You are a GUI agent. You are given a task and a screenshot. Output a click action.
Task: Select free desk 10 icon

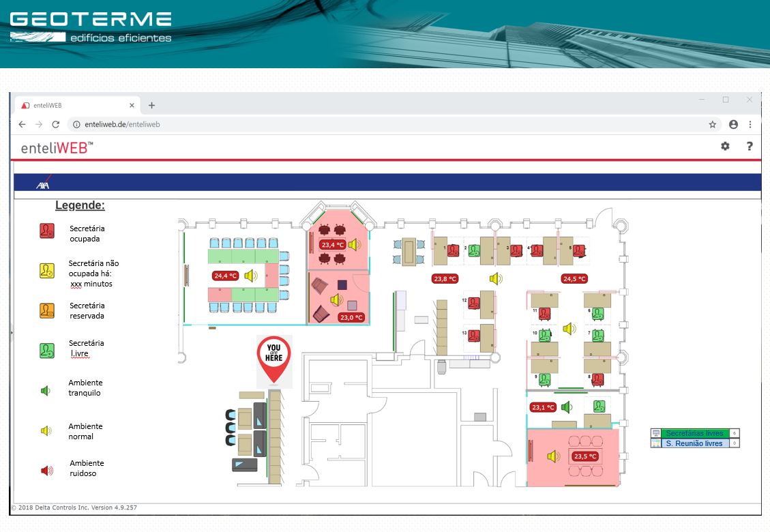[x=545, y=336]
